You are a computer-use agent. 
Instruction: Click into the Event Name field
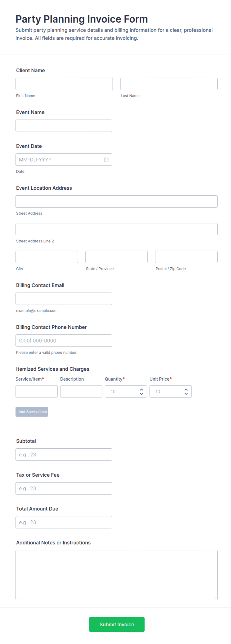tap(64, 126)
